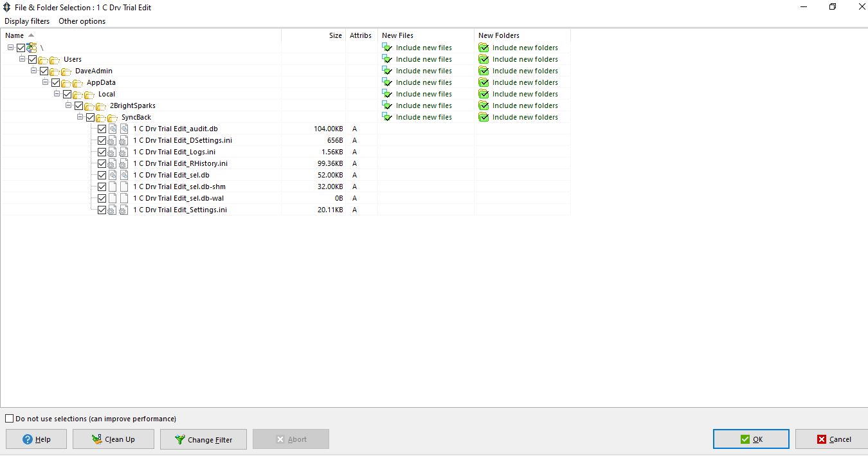The image size is (868, 456).
Task: Click the new folders icon in DaveAdmin row
Action: coord(484,71)
